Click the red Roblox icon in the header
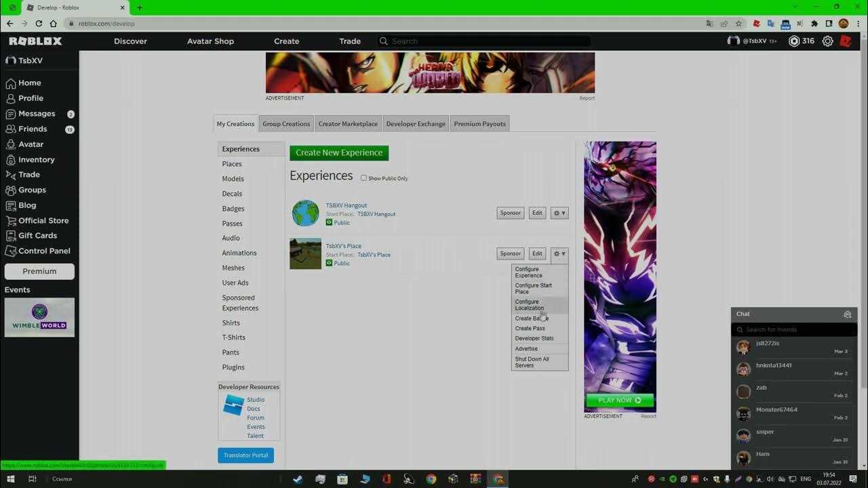 tap(846, 41)
